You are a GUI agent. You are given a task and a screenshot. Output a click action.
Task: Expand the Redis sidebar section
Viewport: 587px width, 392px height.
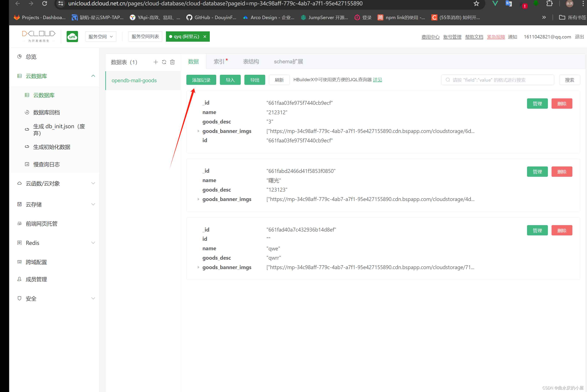[x=54, y=243]
